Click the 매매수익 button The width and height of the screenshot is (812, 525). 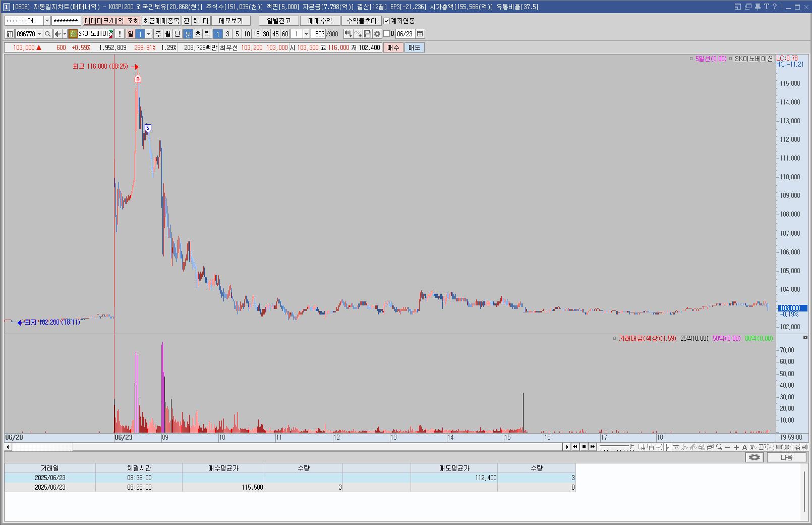[320, 21]
